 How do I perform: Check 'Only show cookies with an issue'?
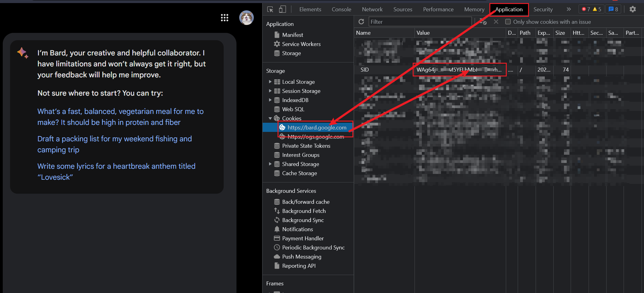point(508,22)
